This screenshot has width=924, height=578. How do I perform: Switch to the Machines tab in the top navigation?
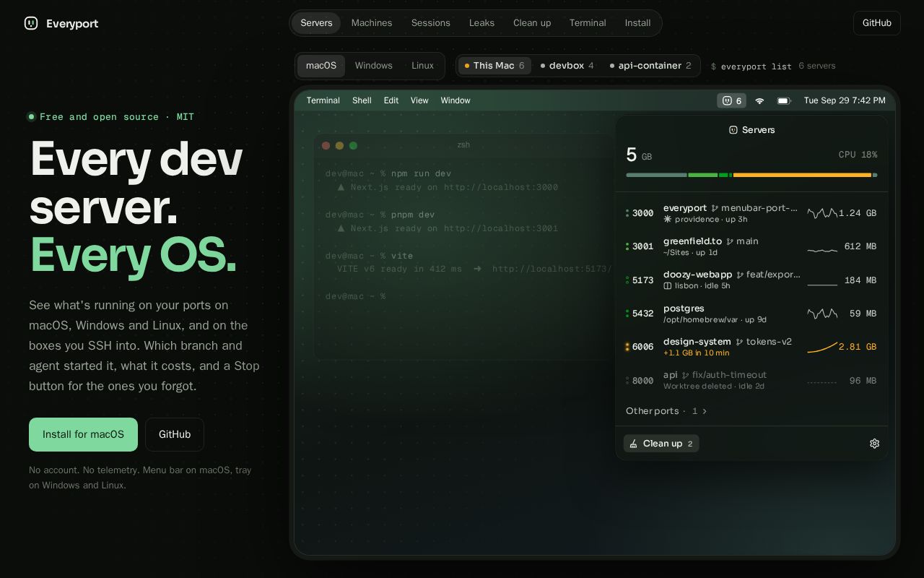(372, 23)
